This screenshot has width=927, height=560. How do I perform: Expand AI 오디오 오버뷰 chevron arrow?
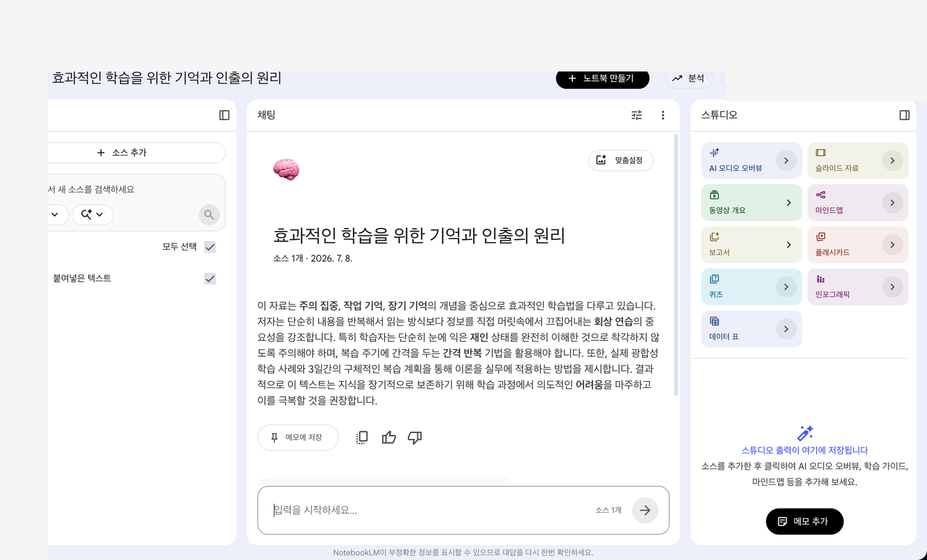click(786, 161)
